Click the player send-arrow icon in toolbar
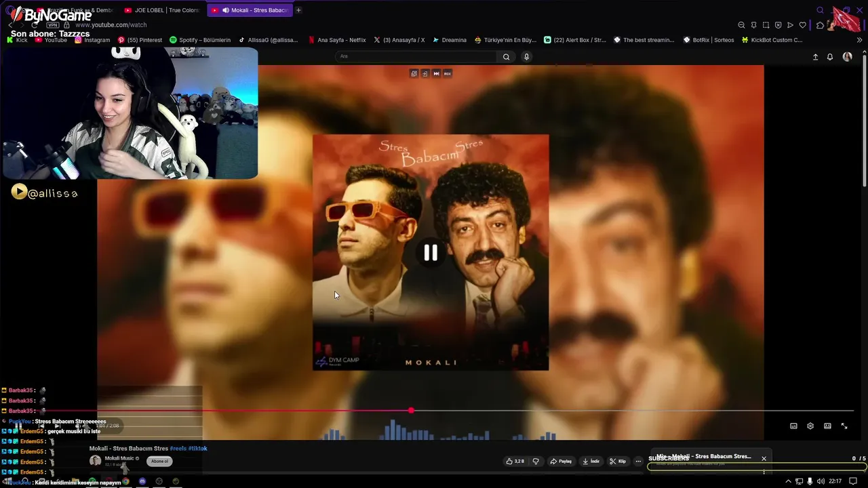The image size is (868, 488). pyautogui.click(x=790, y=25)
